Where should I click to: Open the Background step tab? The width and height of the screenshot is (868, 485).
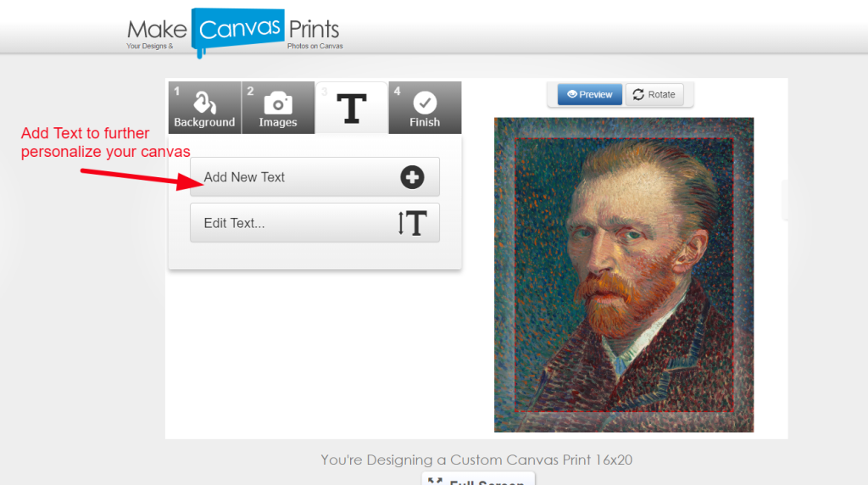pos(205,108)
